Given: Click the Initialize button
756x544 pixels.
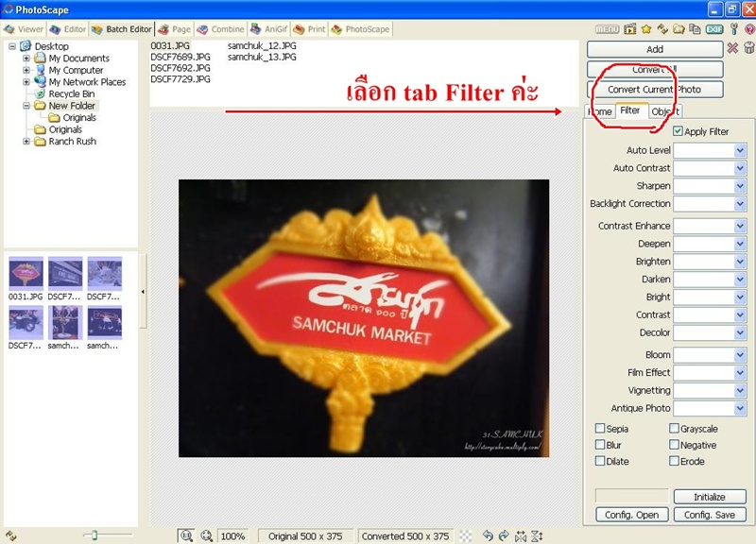Looking at the screenshot, I should click(710, 497).
